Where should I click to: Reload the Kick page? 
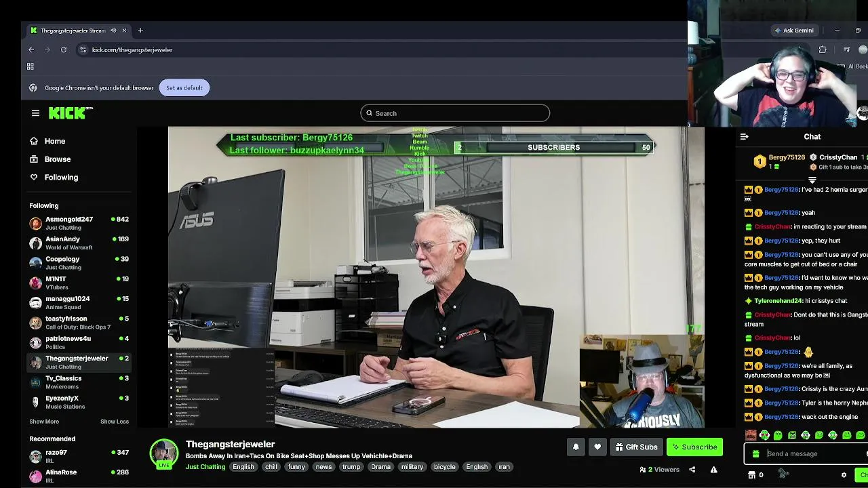(64, 49)
